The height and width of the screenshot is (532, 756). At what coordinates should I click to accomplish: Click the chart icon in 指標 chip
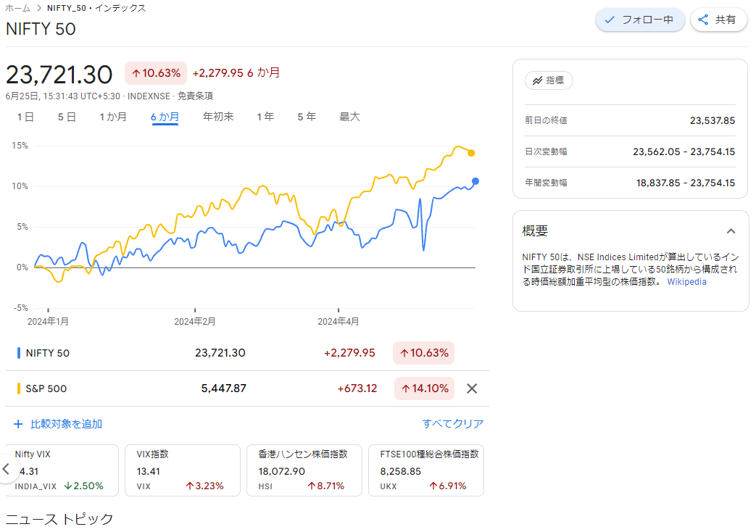click(537, 80)
